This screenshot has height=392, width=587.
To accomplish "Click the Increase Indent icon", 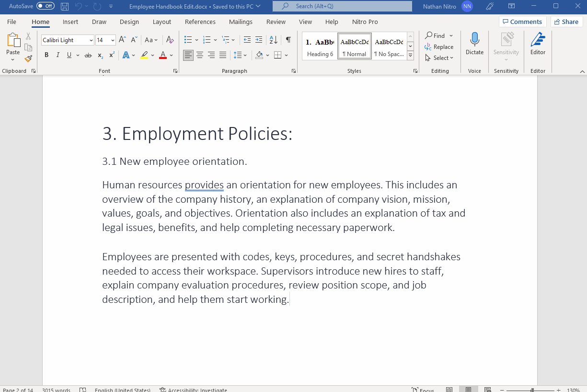I will point(259,40).
